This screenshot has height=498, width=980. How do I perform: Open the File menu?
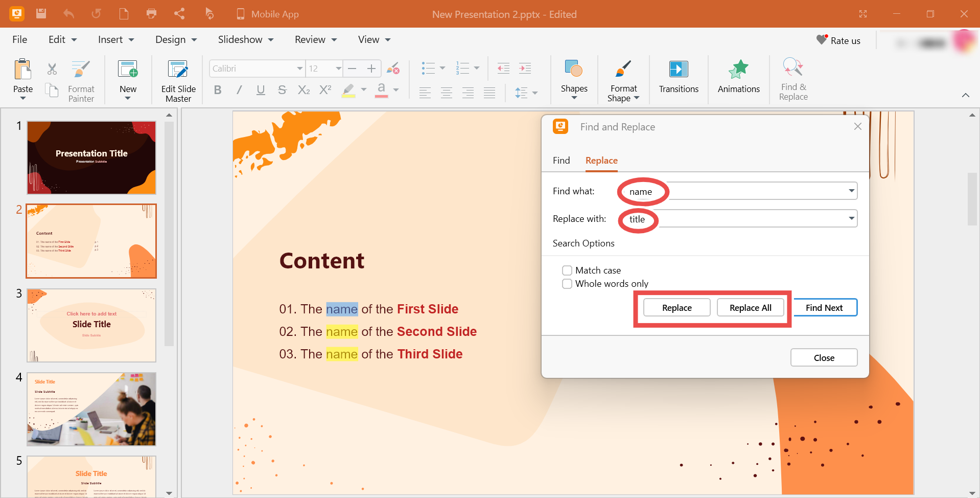point(20,39)
